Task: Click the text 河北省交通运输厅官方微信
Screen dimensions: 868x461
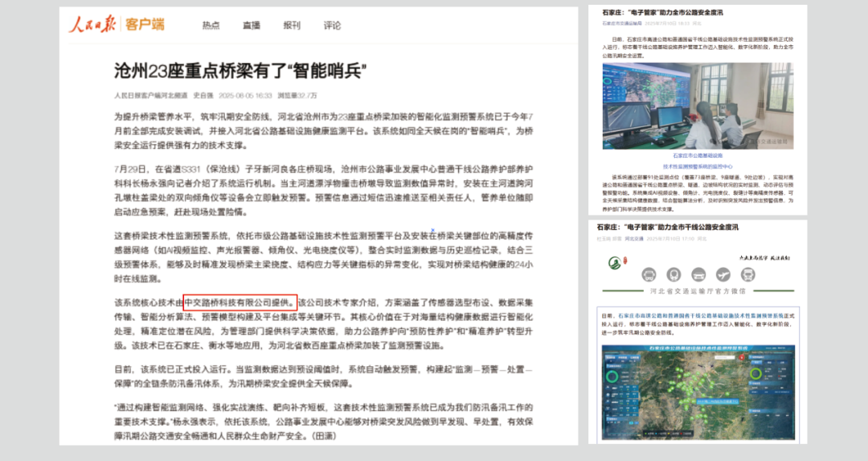Action: [x=698, y=291]
